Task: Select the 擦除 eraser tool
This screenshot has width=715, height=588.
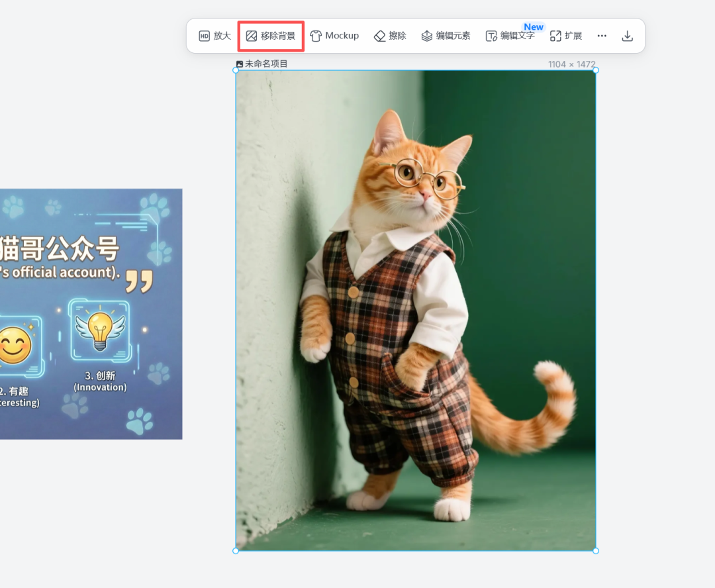Action: point(389,36)
